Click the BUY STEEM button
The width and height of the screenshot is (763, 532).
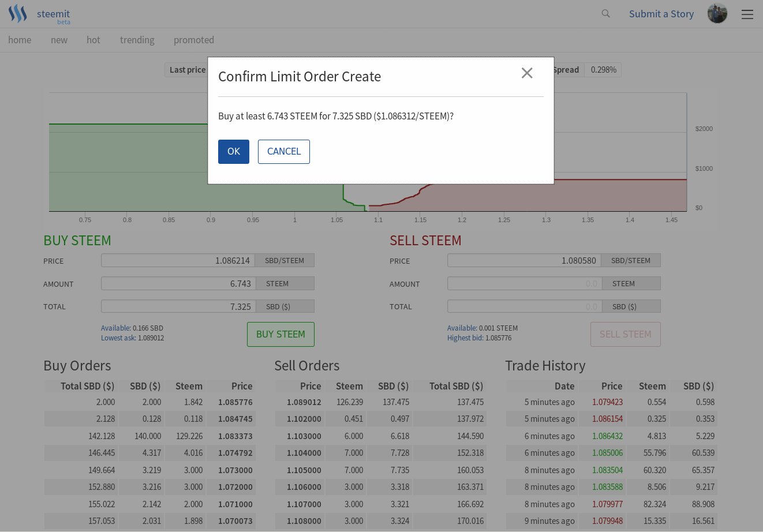pos(280,334)
